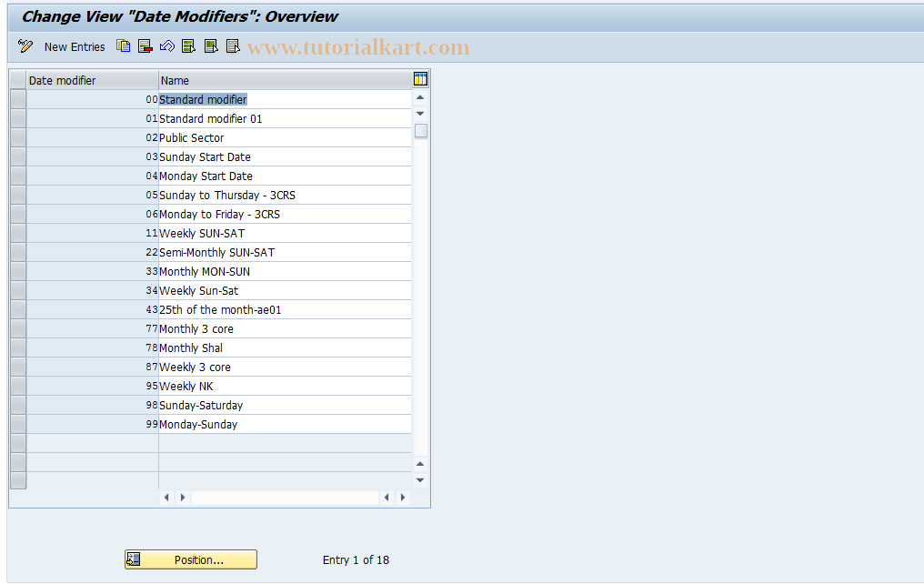924x584 pixels.
Task: Click the Monthly MON-SUN name cell
Action: pyautogui.click(x=286, y=271)
